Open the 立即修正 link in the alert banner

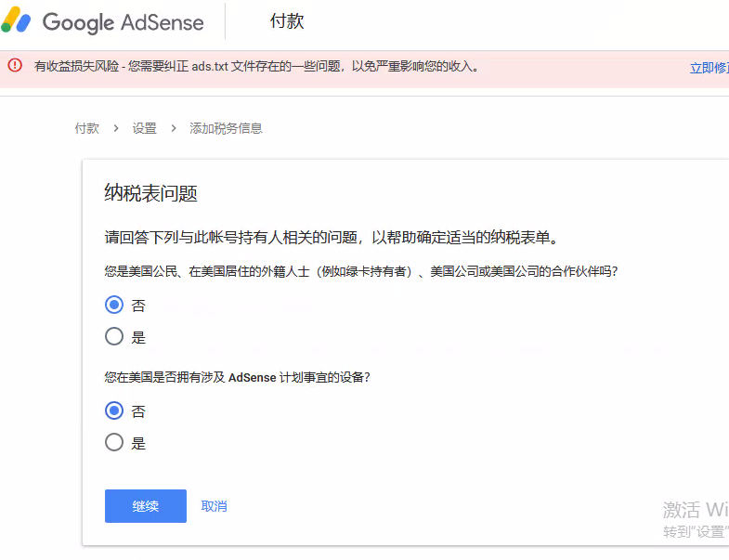tap(709, 68)
